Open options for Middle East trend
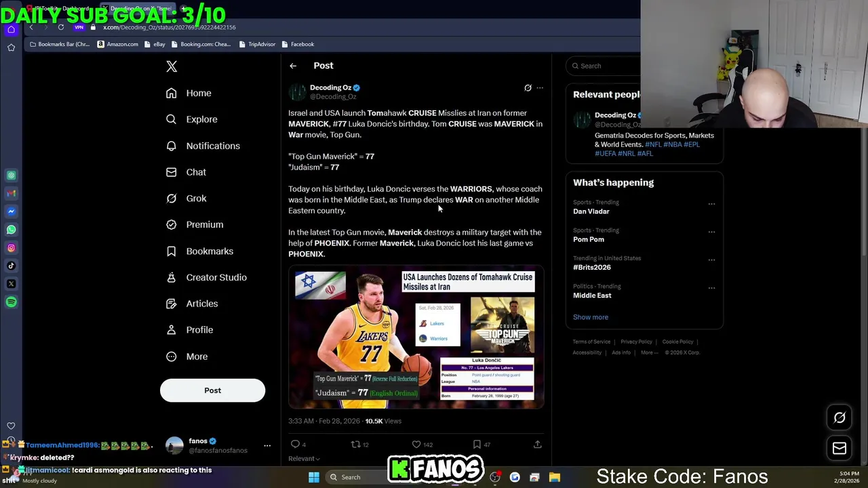This screenshot has width=868, height=488. coord(711,288)
